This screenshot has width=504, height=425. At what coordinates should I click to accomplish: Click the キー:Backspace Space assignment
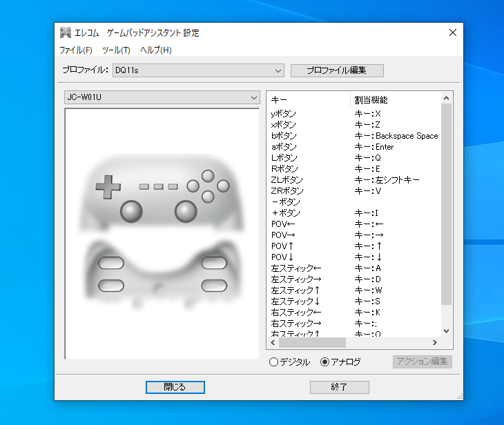(396, 136)
